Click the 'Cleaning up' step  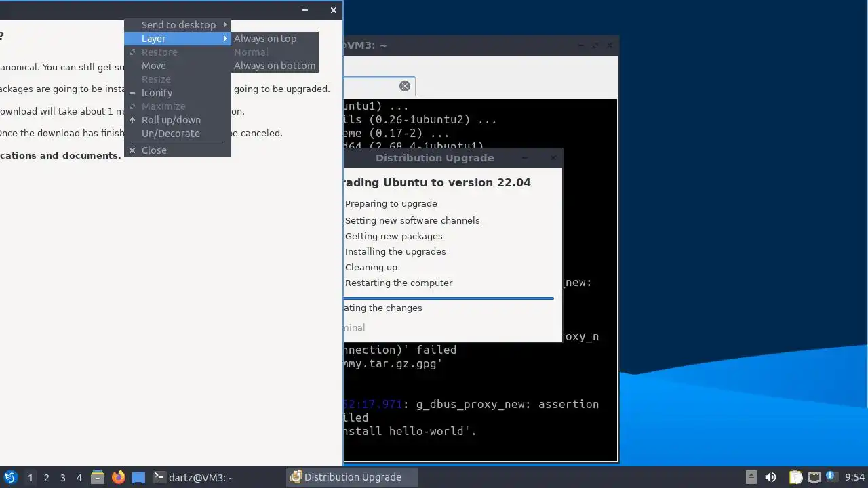click(371, 267)
